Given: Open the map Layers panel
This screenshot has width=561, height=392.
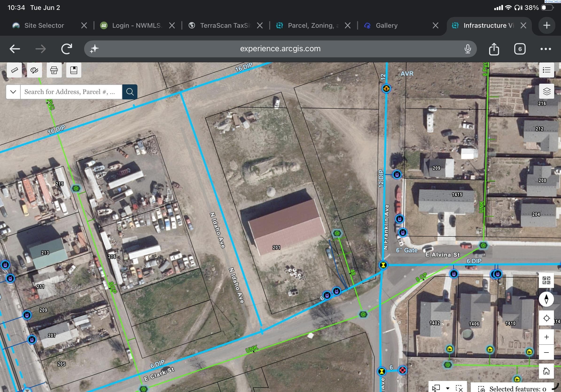Looking at the screenshot, I should [x=546, y=91].
